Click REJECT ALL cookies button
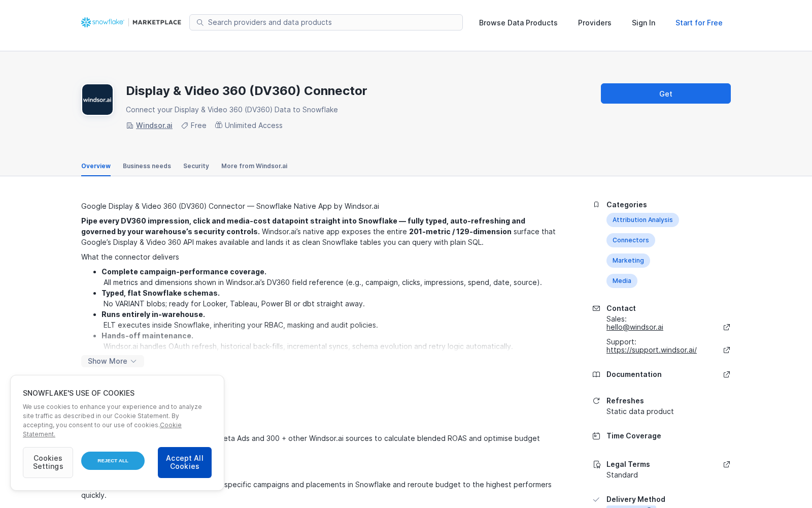This screenshot has width=812, height=508. click(113, 461)
